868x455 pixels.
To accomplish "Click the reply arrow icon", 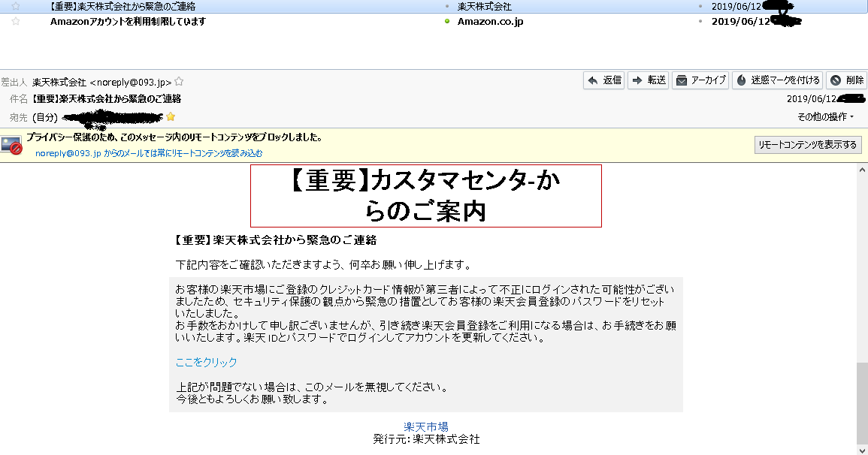I will (593, 81).
